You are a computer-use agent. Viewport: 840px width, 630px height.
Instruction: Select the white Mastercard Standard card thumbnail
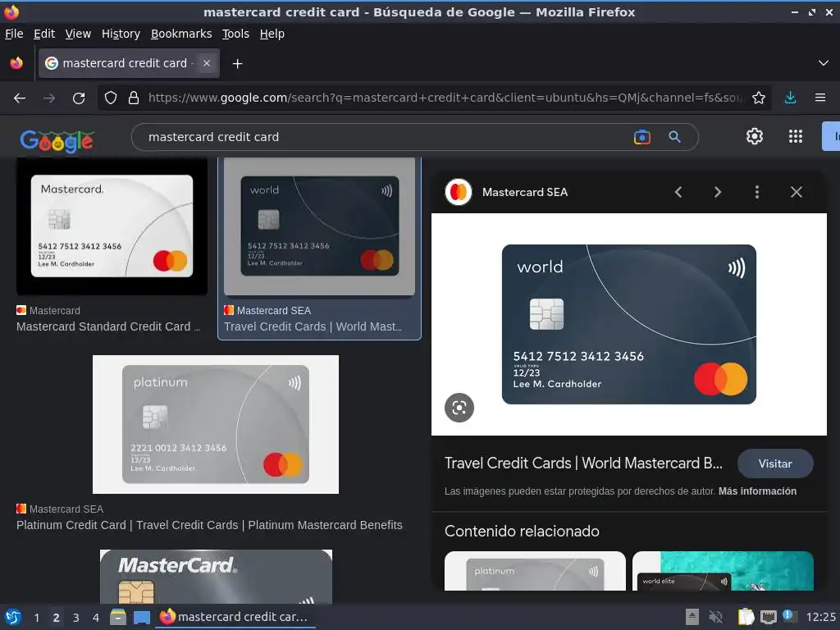(x=112, y=226)
